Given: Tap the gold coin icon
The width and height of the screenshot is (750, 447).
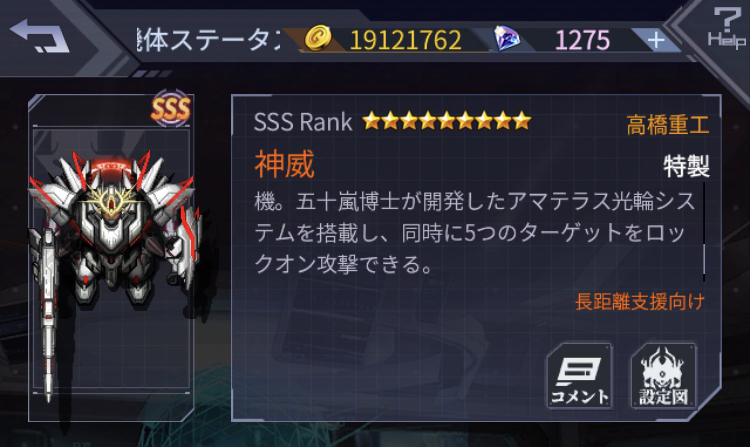Looking at the screenshot, I should pyautogui.click(x=318, y=38).
